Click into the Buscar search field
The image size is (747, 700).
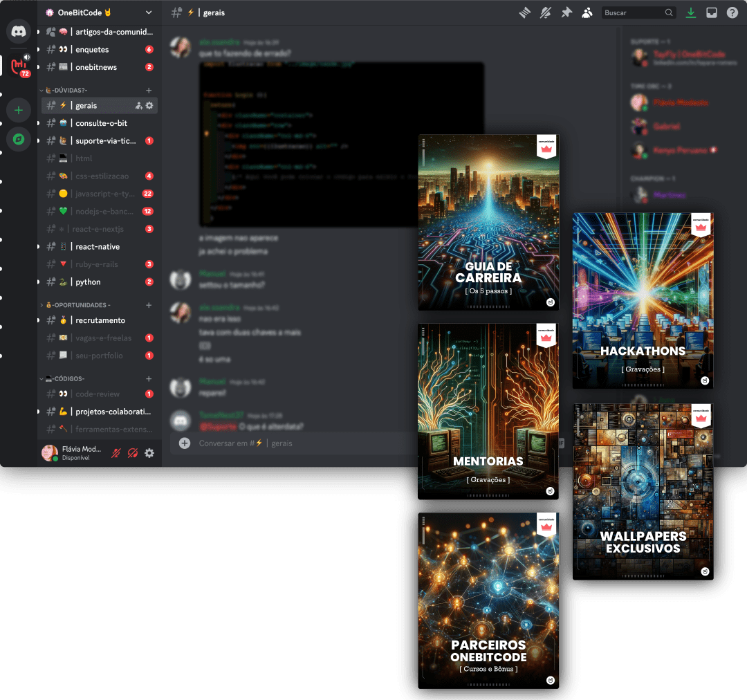point(638,13)
